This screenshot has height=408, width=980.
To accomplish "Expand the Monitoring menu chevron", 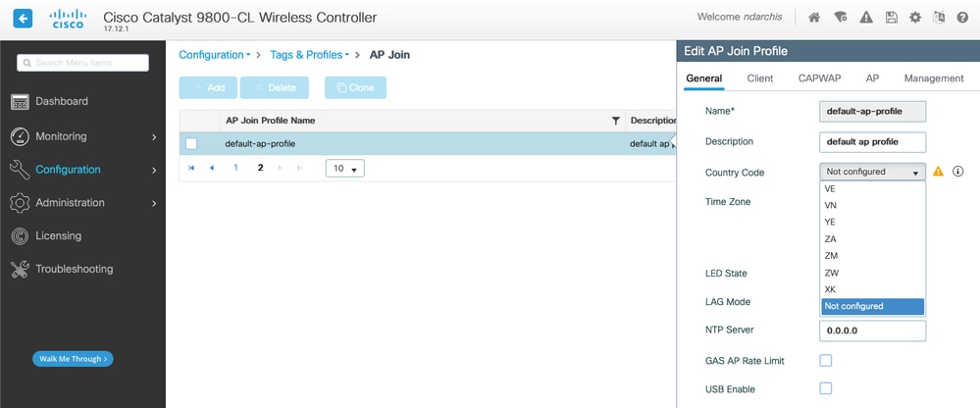I will point(154,137).
